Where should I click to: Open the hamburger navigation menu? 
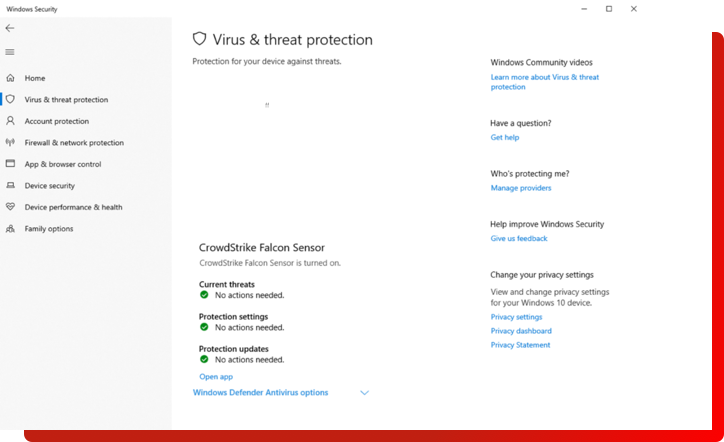10,52
